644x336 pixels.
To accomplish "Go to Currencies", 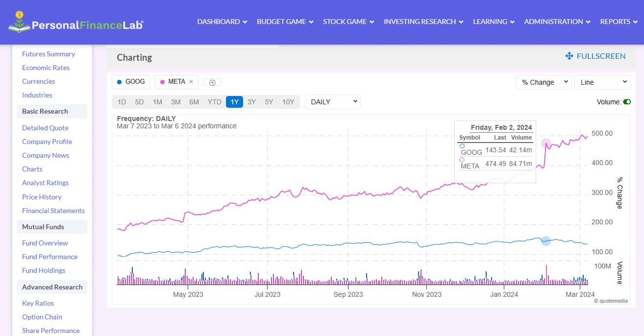I will (38, 81).
